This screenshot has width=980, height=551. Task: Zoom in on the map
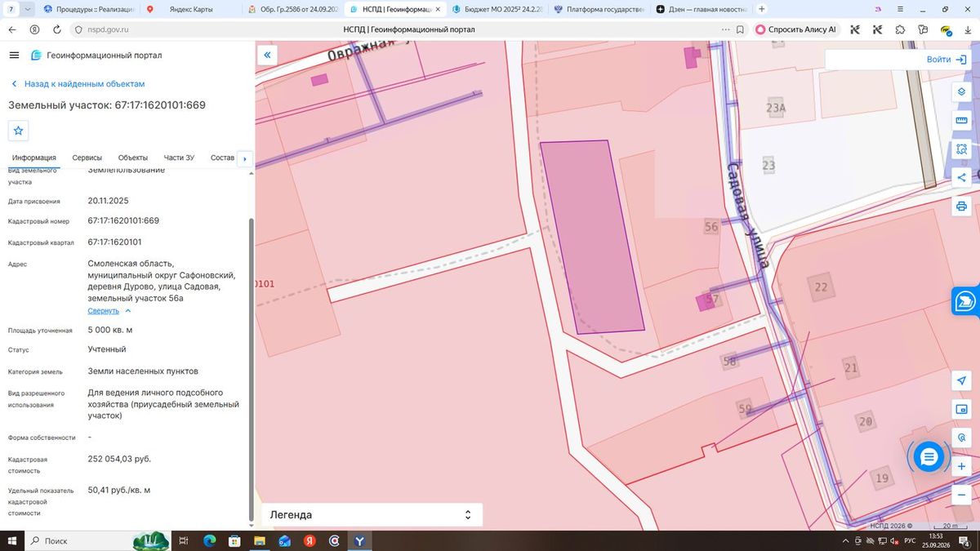click(962, 466)
